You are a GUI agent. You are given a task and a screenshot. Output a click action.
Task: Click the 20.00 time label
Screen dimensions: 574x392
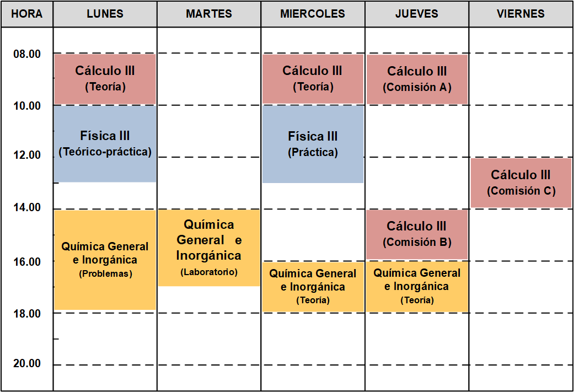point(27,363)
